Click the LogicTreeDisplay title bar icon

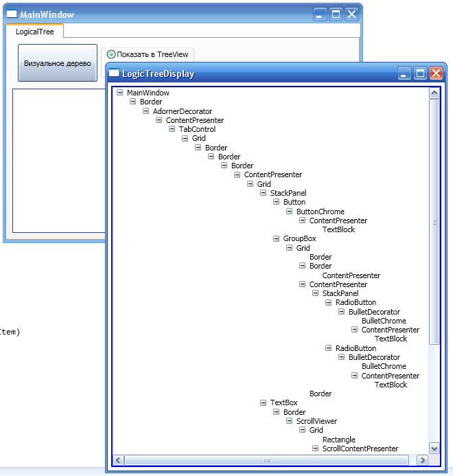click(x=114, y=73)
